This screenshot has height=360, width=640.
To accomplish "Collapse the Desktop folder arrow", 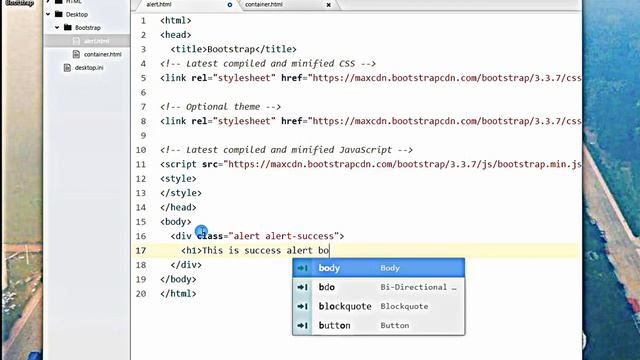I will click(x=48, y=14).
